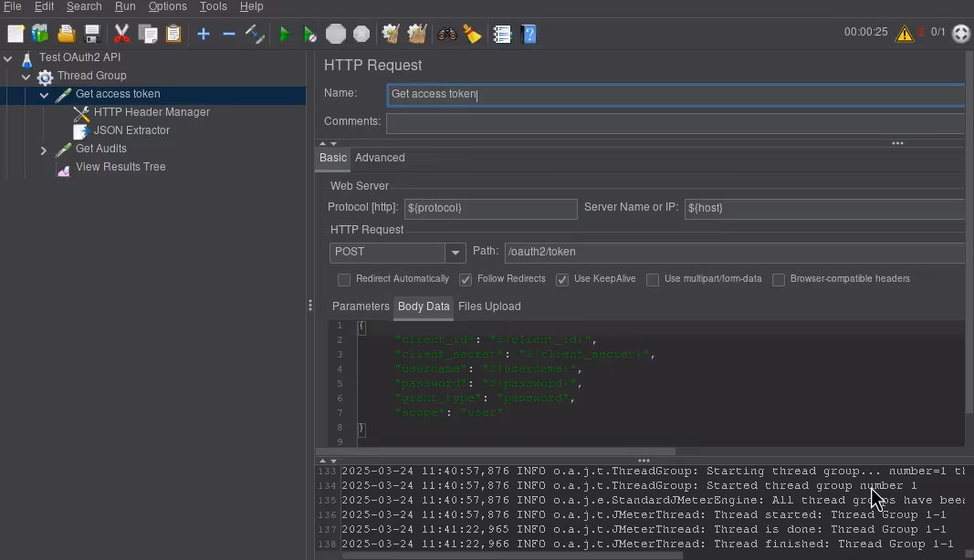Click the Toggle expand/collapse tree wand icon

[x=255, y=35]
